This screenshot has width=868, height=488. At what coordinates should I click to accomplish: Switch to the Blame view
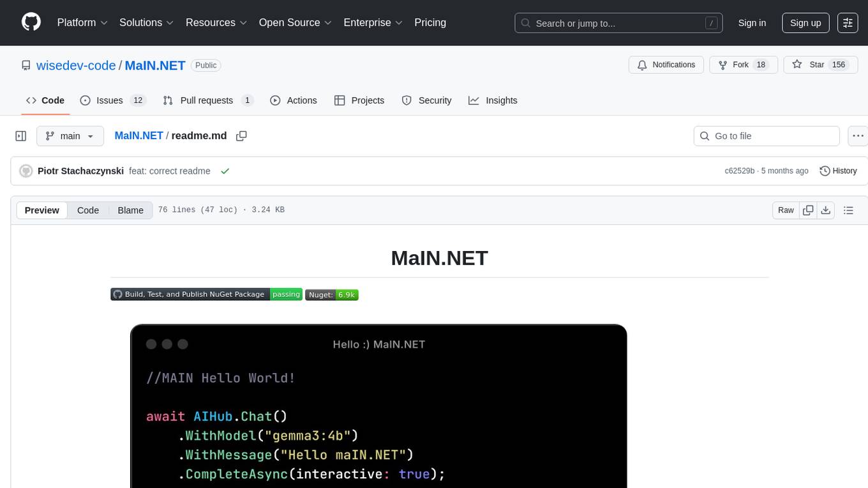pyautogui.click(x=130, y=210)
